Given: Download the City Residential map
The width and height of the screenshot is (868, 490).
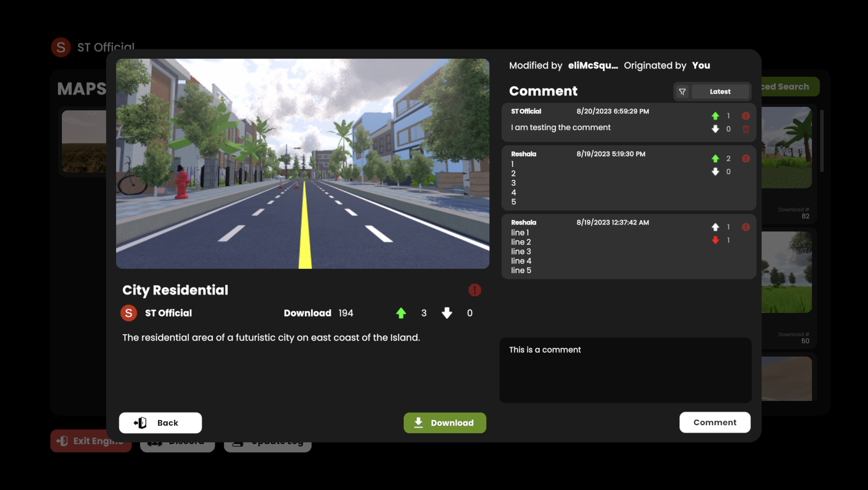Looking at the screenshot, I should point(445,423).
